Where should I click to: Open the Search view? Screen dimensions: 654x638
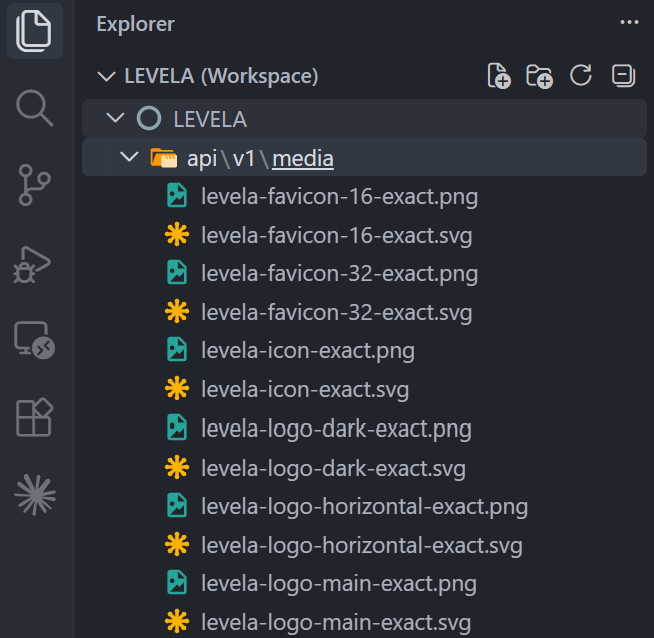click(x=35, y=108)
